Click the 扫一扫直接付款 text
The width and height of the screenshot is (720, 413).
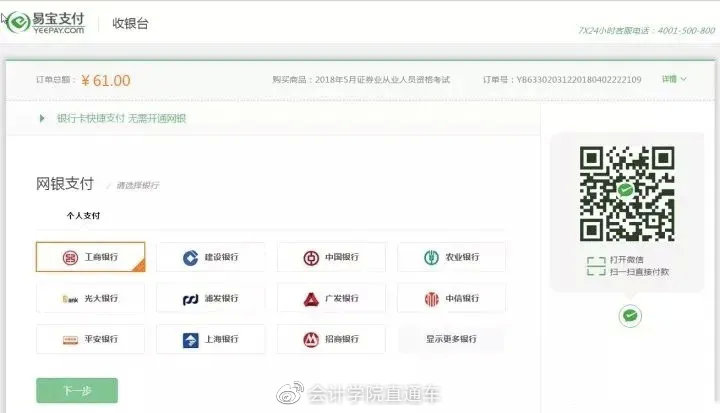click(639, 272)
